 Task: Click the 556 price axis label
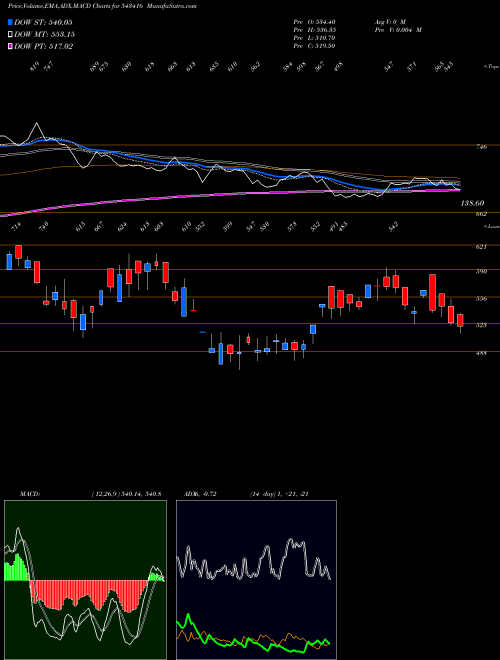(x=481, y=299)
